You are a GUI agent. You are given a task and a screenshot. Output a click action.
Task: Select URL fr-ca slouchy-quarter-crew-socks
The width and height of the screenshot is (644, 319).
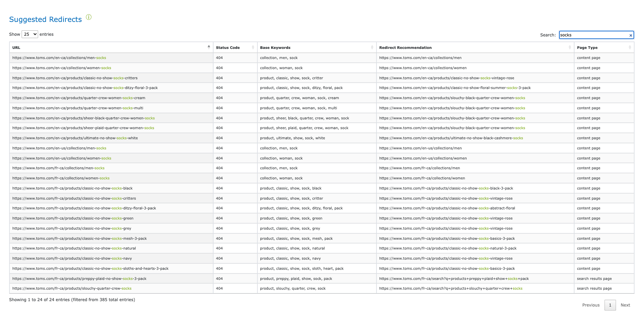pyautogui.click(x=72, y=288)
